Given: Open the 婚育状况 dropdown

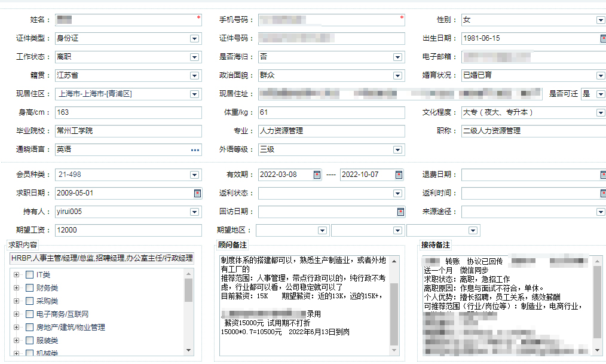Looking at the screenshot, I should pyautogui.click(x=601, y=76).
